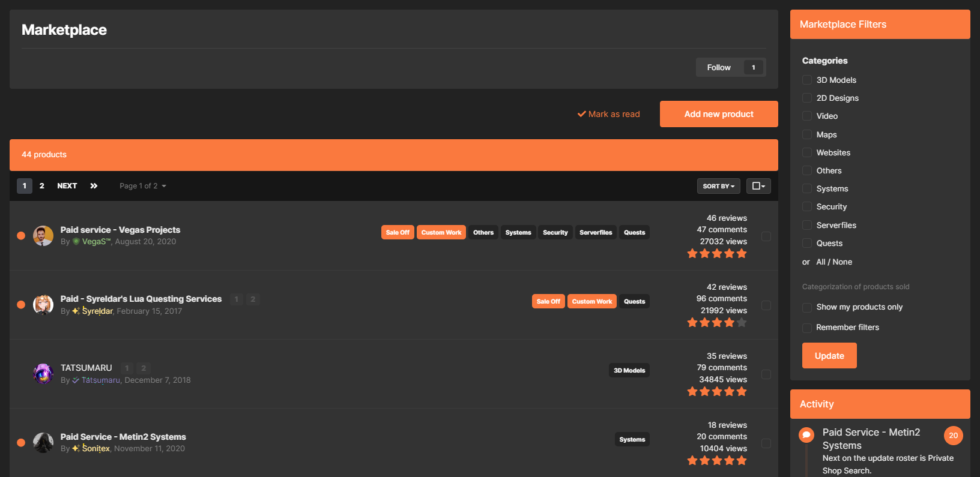Open page 2 of TATSUMARU topic
Image resolution: width=980 pixels, height=477 pixels.
[x=144, y=368]
